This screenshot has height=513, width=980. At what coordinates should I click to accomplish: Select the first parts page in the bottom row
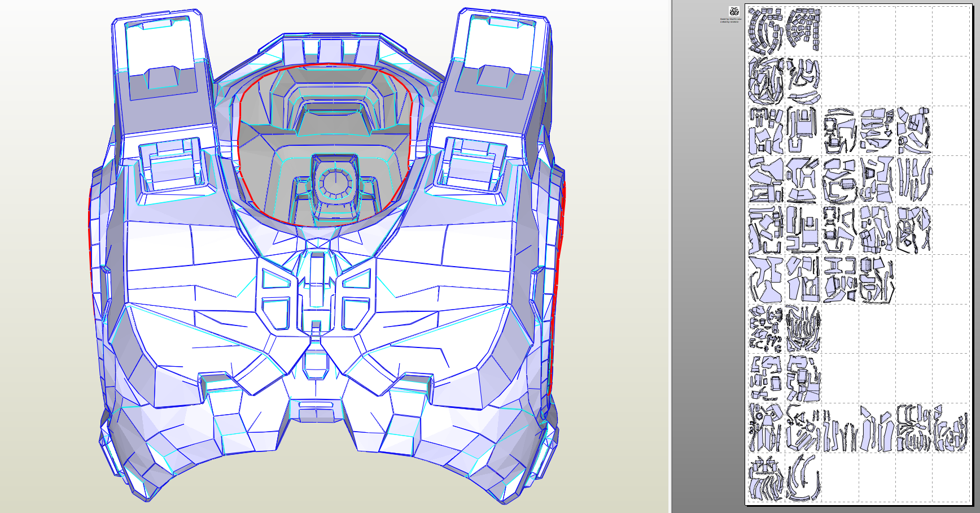[x=766, y=477]
